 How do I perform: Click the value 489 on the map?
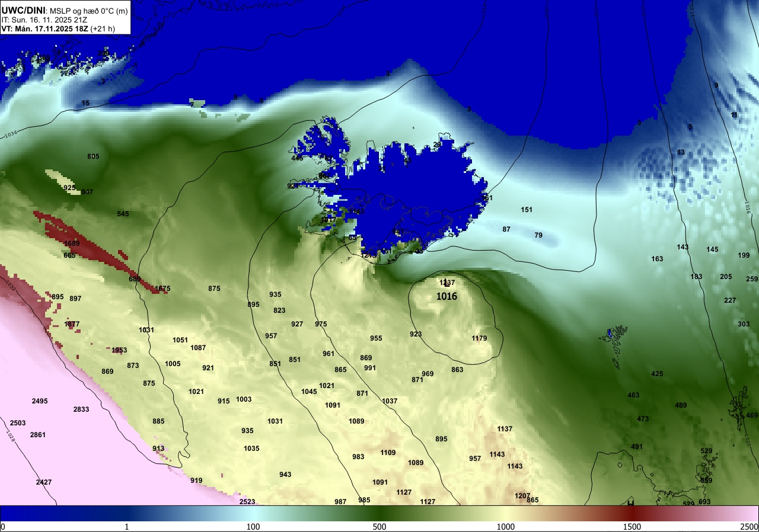pos(681,405)
